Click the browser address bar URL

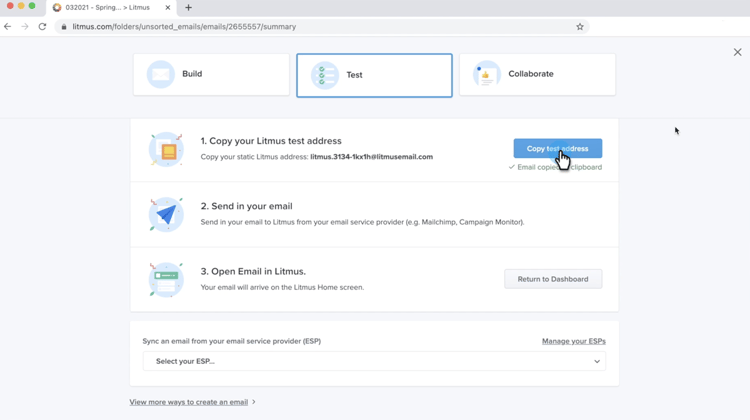pos(184,27)
